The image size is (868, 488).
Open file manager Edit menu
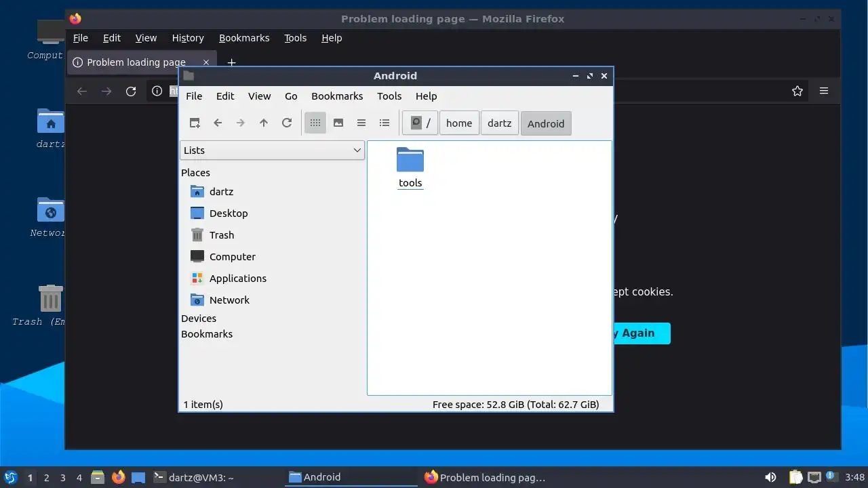point(225,96)
